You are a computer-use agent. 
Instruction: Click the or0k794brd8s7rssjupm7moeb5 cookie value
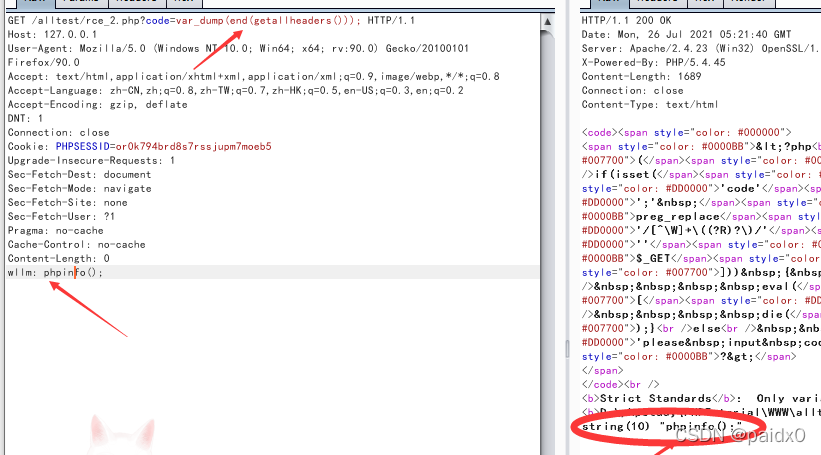194,147
